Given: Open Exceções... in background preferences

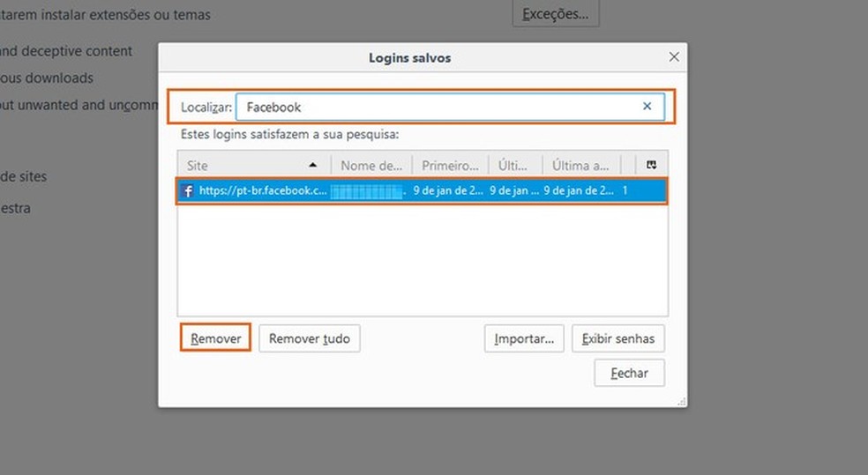Looking at the screenshot, I should pos(555,13).
